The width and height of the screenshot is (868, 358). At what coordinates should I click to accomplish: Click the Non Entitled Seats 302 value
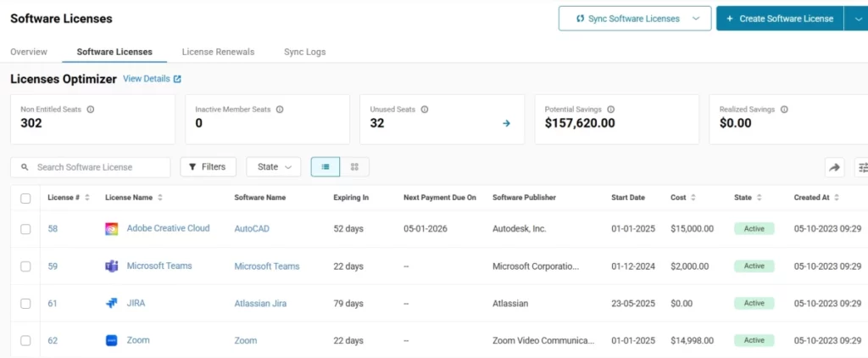click(x=31, y=123)
